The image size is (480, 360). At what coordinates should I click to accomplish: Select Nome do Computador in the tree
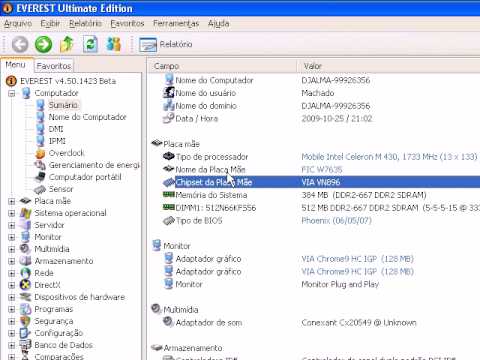coord(87,117)
